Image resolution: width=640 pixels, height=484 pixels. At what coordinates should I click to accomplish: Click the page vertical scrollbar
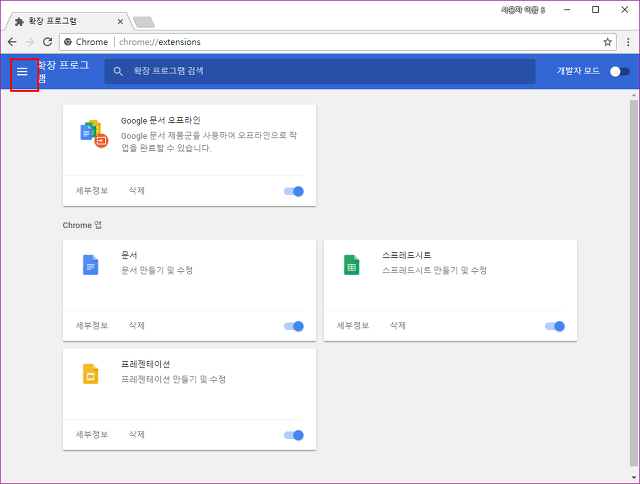633,282
